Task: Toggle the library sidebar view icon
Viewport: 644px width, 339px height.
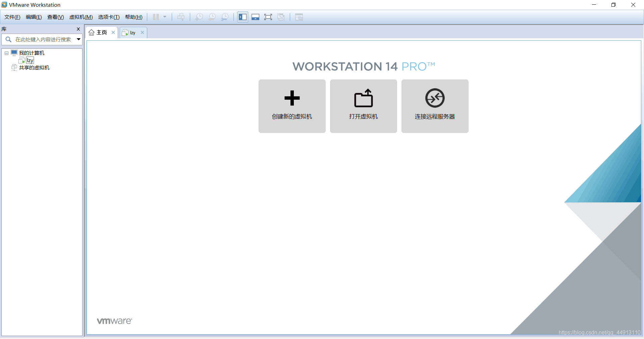Action: (x=243, y=17)
